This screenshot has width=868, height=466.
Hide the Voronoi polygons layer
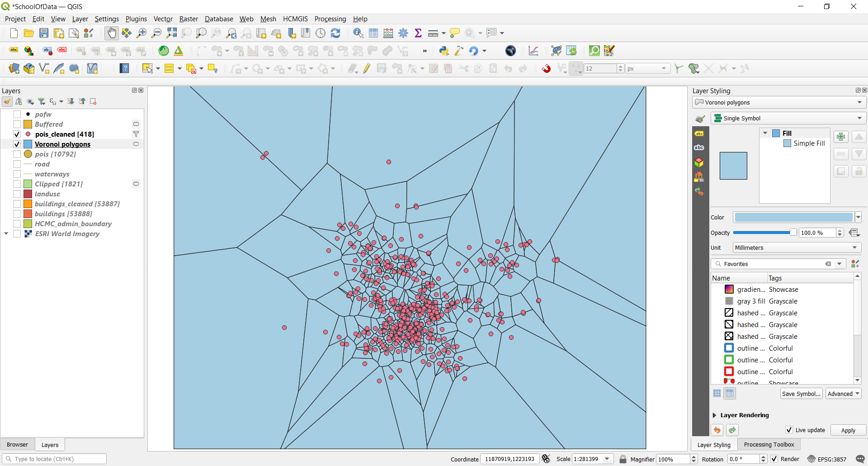pos(17,144)
